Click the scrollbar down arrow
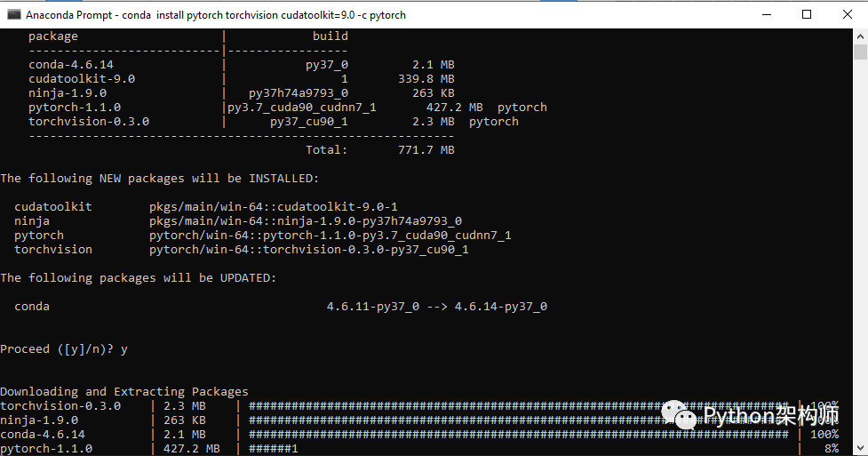The width and height of the screenshot is (868, 456). (x=860, y=448)
